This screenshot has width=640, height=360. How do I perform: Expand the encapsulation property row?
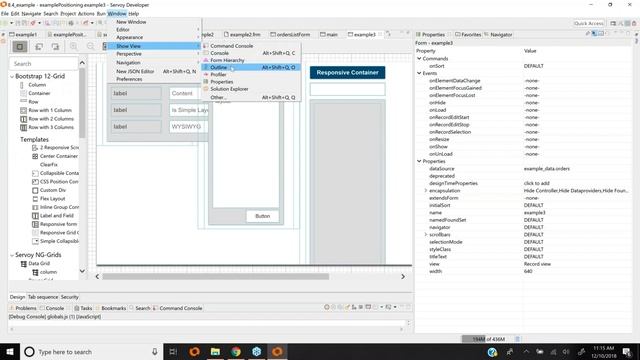(426, 191)
